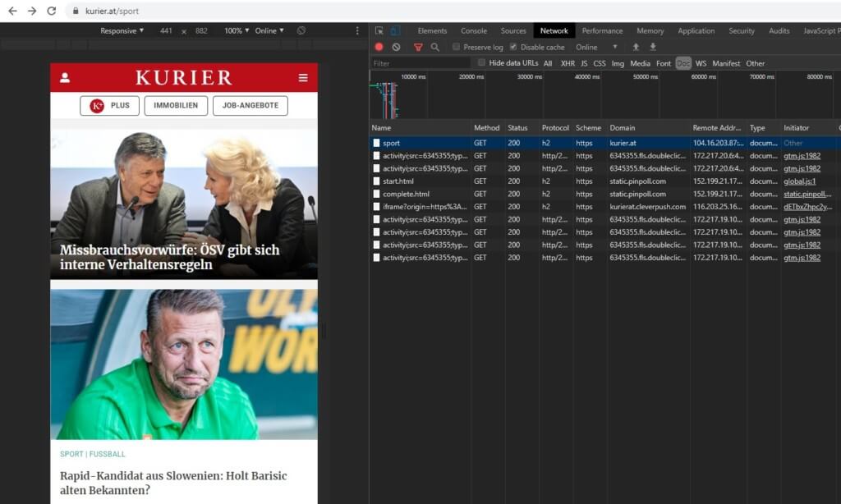This screenshot has width=841, height=504.
Task: Stop recording network log with red button
Action: (x=379, y=48)
